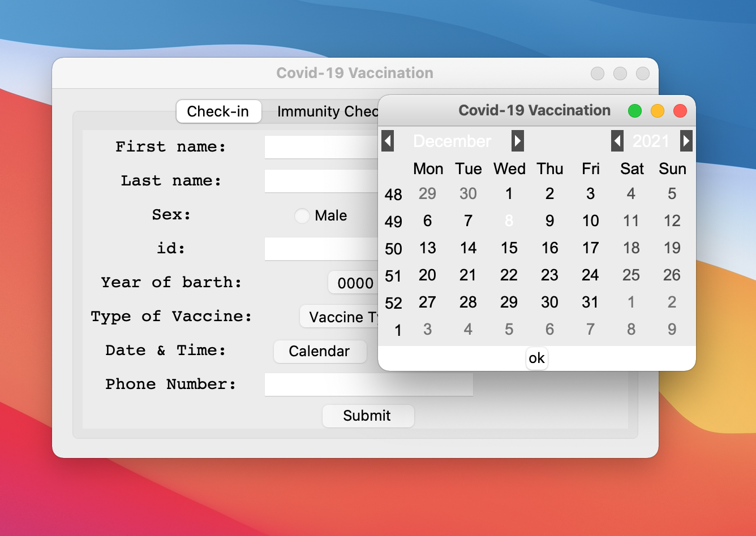The width and height of the screenshot is (756, 536).
Task: Select Wednesday December 15
Action: pos(509,248)
